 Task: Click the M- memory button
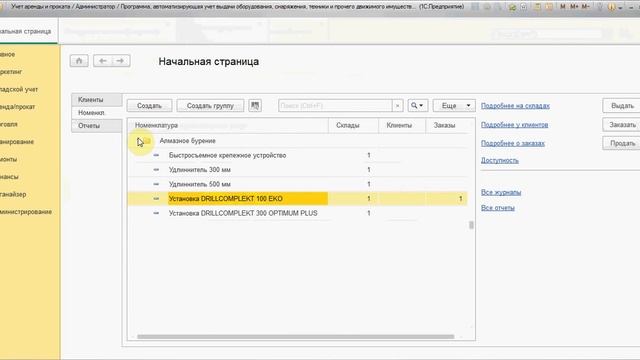tap(585, 7)
